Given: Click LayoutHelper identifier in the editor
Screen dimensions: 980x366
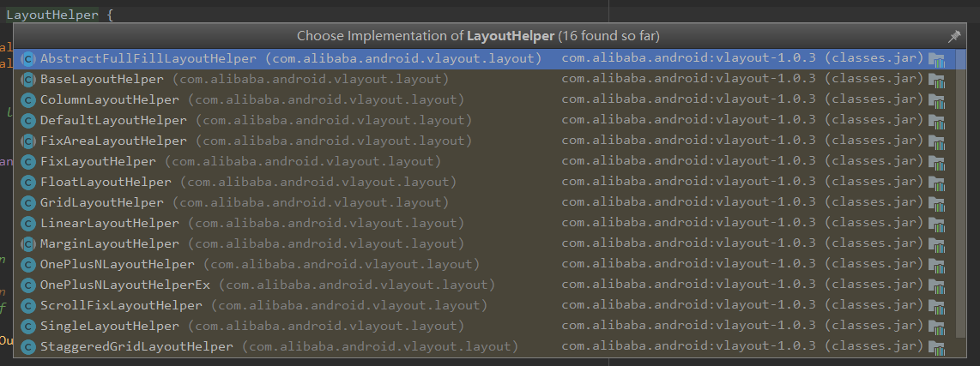Looking at the screenshot, I should pos(51,15).
